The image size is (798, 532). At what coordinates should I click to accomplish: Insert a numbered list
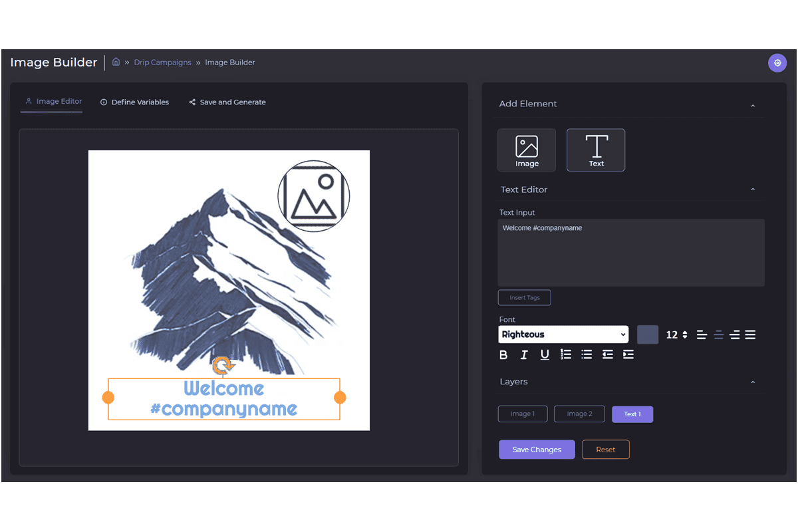[x=566, y=354]
